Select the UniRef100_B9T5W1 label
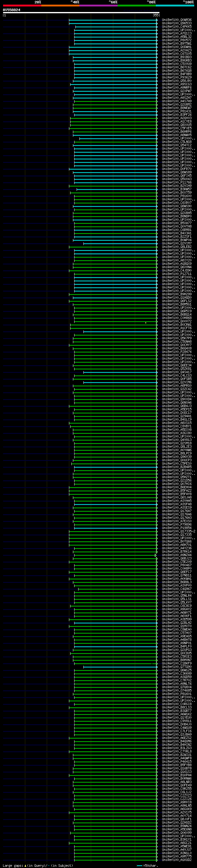Viewport: 197px width, 868px height. tap(176, 43)
